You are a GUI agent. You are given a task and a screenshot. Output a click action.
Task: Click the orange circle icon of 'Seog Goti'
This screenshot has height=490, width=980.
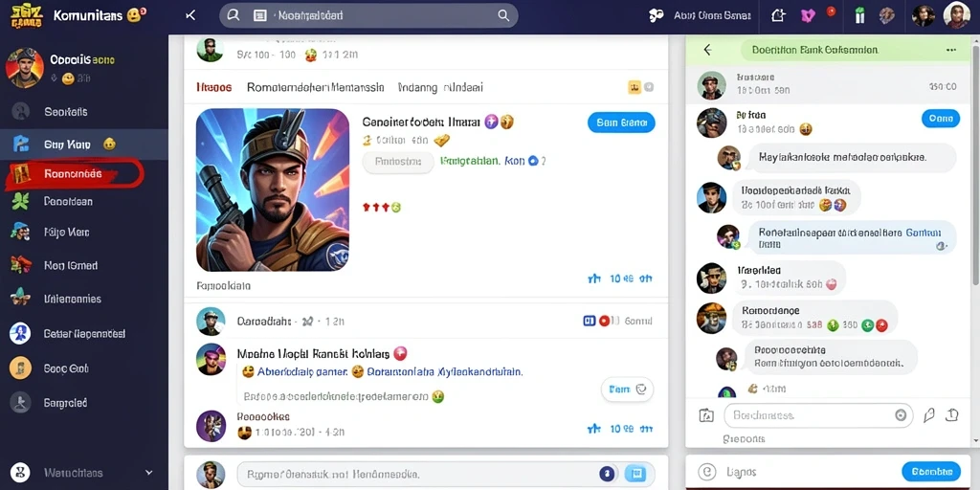click(20, 368)
